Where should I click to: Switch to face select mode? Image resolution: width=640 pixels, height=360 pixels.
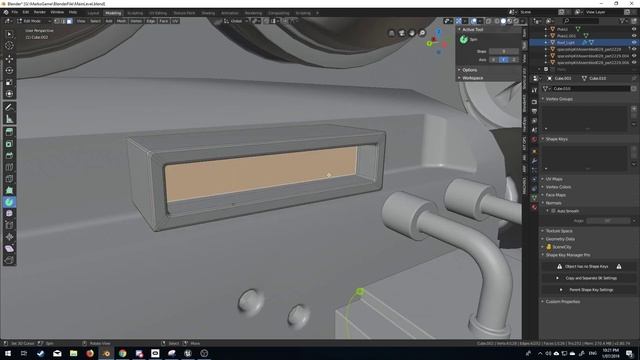(x=69, y=21)
